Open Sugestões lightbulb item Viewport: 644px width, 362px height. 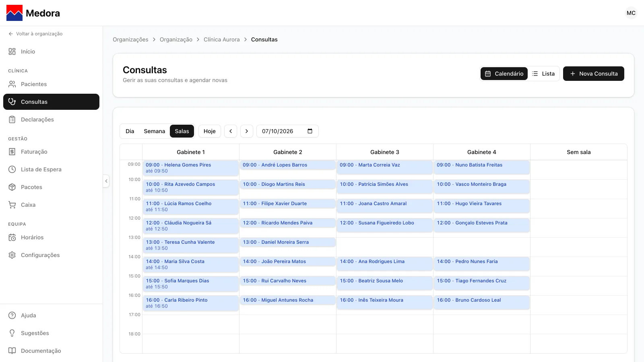click(51, 333)
